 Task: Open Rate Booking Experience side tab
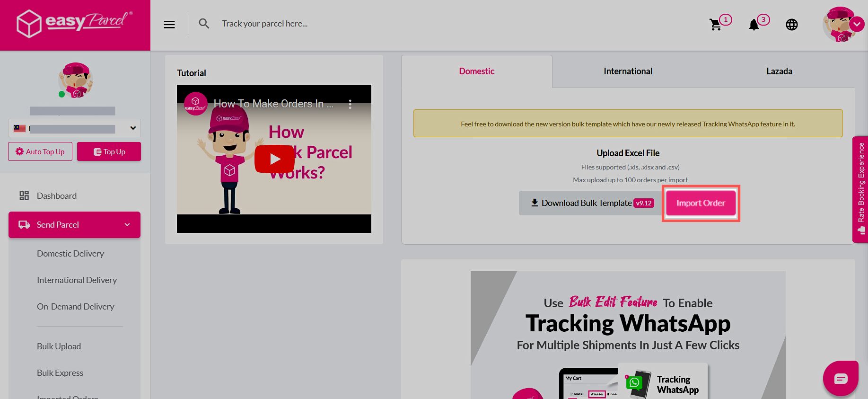coord(860,189)
